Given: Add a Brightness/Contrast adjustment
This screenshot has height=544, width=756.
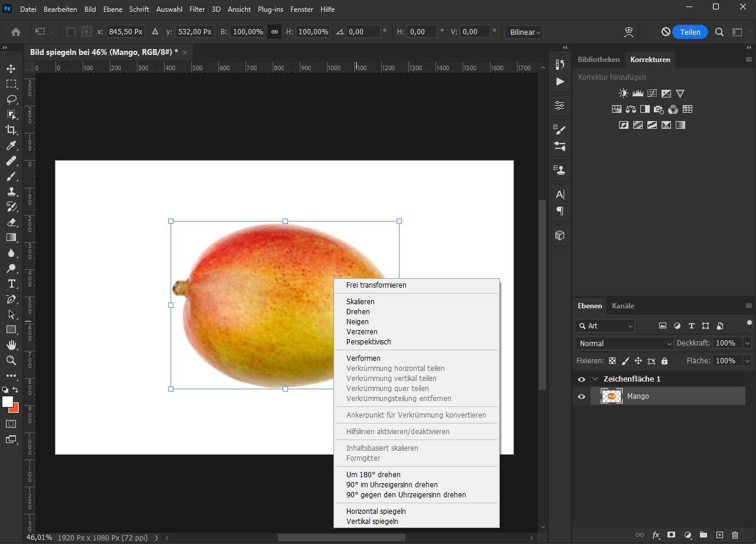Looking at the screenshot, I should point(623,93).
